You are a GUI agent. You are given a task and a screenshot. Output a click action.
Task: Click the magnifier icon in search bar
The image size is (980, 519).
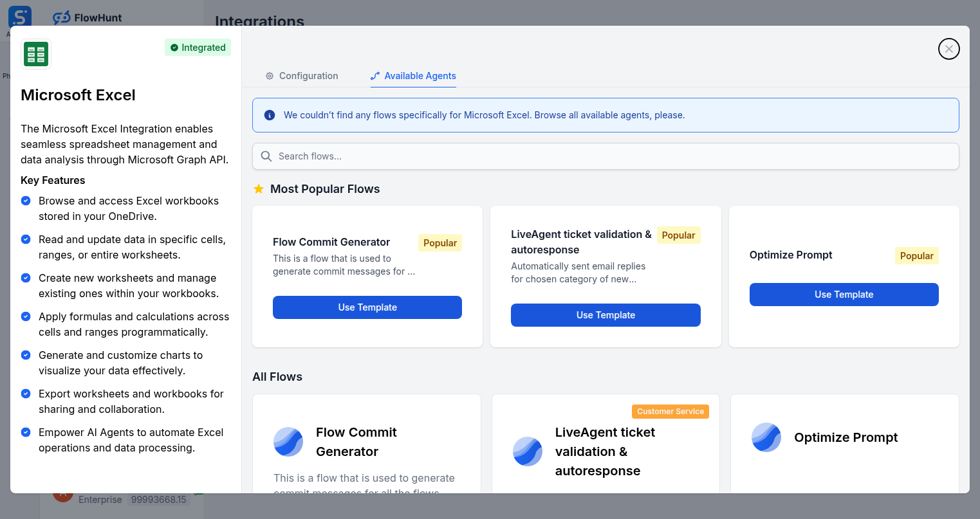tap(266, 156)
